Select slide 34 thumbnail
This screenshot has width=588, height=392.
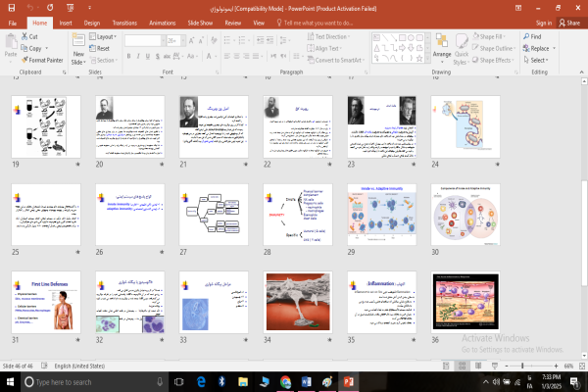(298, 300)
